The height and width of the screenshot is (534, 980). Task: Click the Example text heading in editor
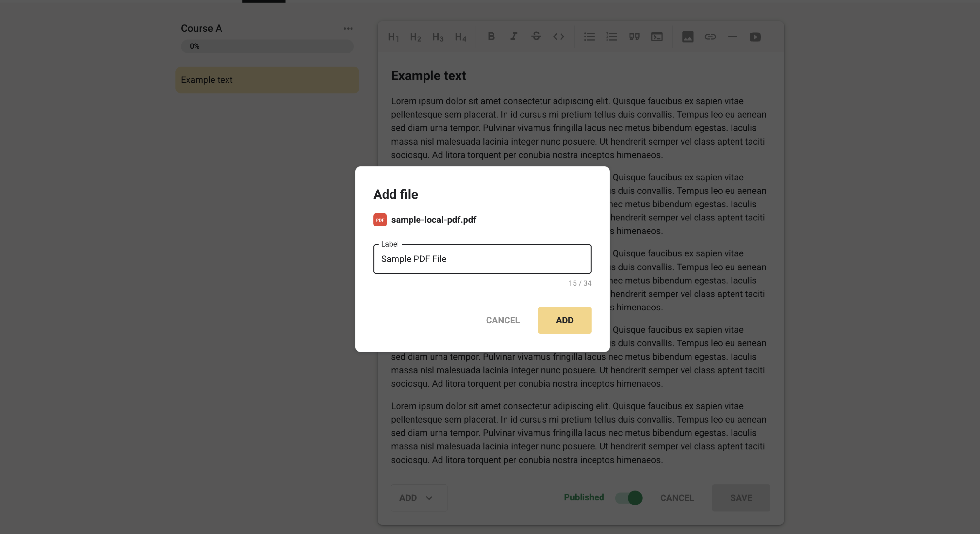(x=428, y=76)
